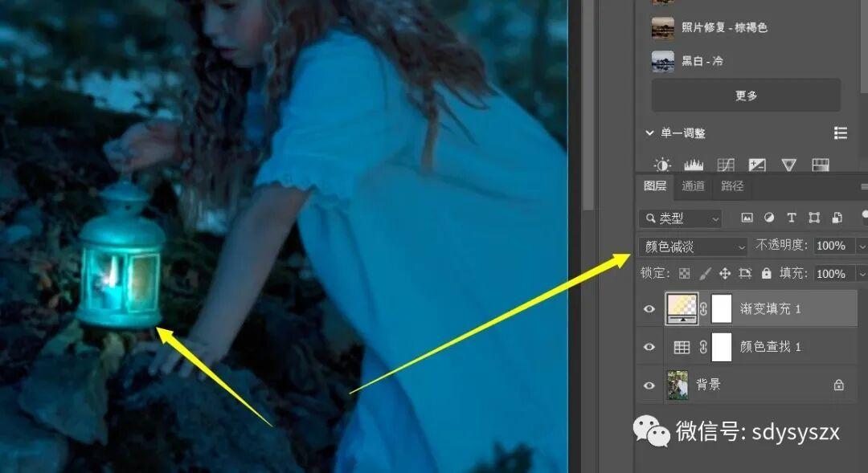Add a Brightness/Contrast adjustment
The width and height of the screenshot is (868, 473).
(661, 165)
